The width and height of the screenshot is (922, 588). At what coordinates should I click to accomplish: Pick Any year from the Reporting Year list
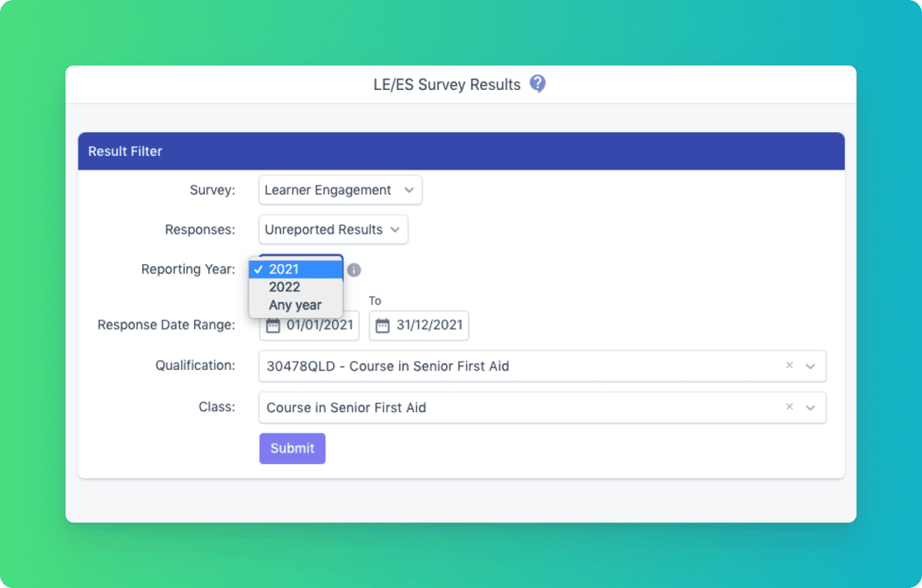[296, 306]
